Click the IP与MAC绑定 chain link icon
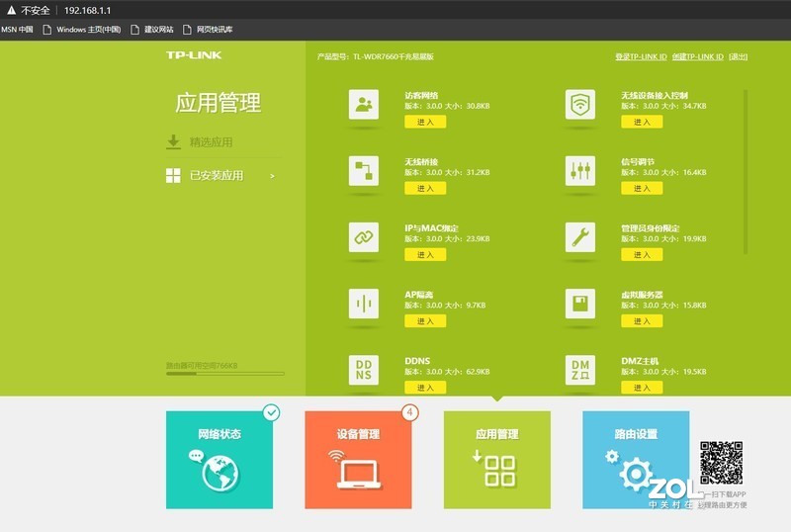This screenshot has width=791, height=532. [363, 237]
